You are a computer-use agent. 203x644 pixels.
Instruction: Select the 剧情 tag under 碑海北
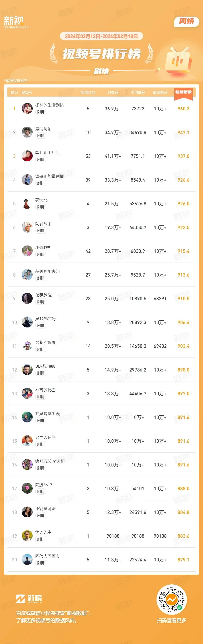click(41, 207)
